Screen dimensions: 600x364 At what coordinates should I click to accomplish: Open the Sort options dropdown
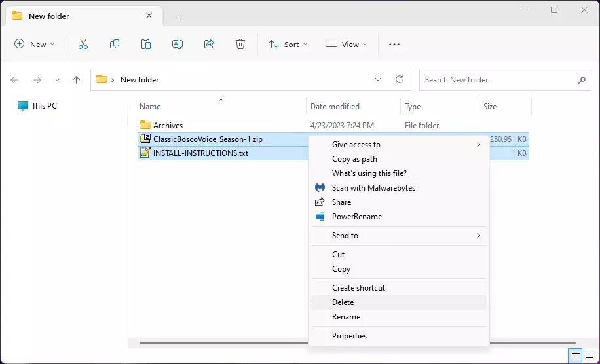287,44
